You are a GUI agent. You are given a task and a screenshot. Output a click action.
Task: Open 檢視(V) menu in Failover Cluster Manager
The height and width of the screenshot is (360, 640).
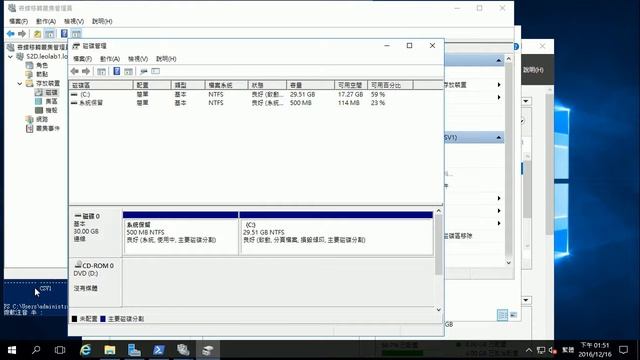(74, 21)
